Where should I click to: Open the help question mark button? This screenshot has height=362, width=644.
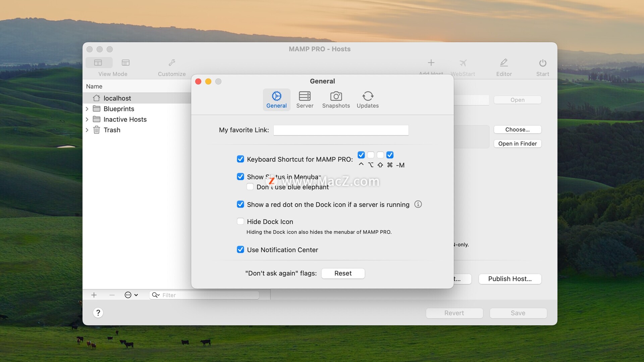tap(98, 313)
